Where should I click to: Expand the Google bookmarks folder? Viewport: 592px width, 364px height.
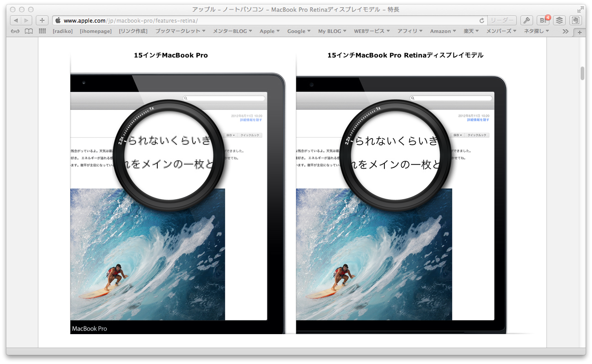click(299, 31)
